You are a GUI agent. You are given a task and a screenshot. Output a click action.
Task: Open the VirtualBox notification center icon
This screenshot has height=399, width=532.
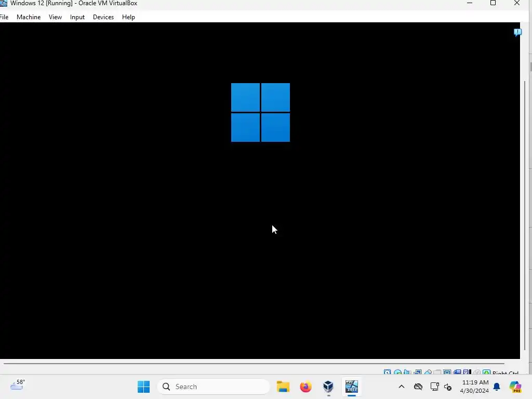coord(517,32)
